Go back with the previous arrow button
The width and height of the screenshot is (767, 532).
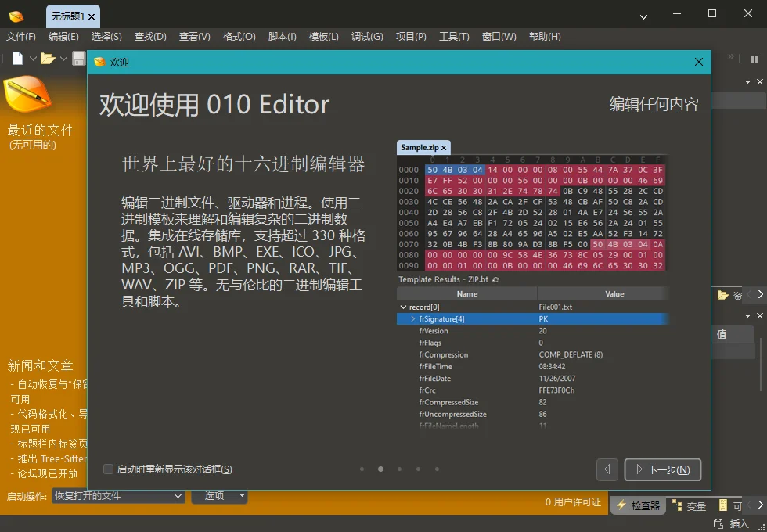coord(607,469)
